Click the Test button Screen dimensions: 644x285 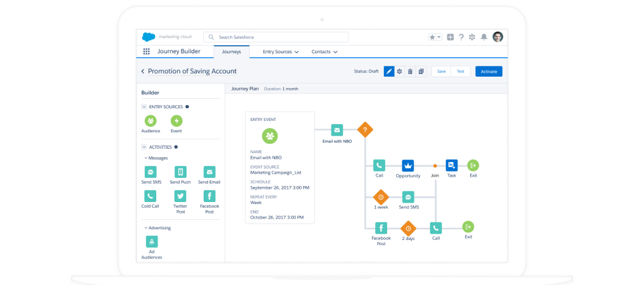point(461,72)
